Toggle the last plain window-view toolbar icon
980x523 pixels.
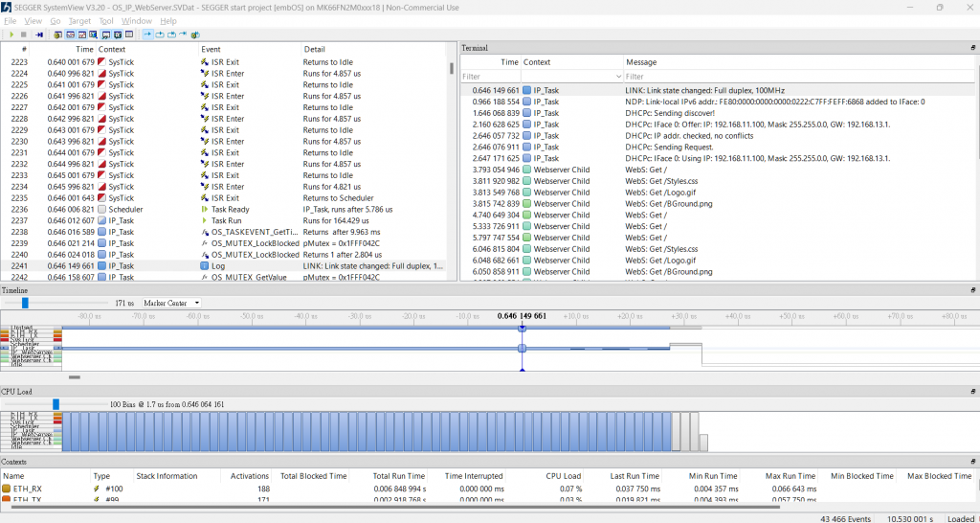click(129, 34)
